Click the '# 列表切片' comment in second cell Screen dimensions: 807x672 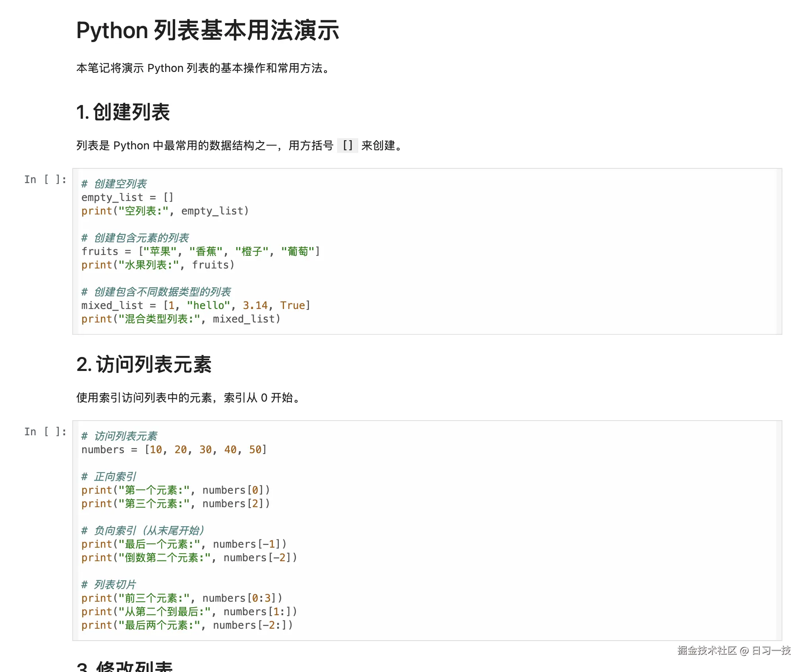pos(109,585)
